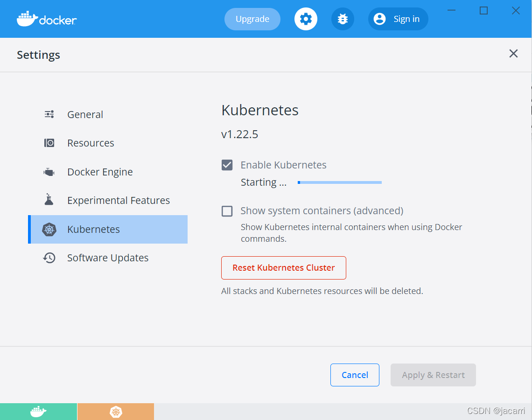The image size is (532, 420).
Task: Close the Settings panel with X
Action: 513,54
